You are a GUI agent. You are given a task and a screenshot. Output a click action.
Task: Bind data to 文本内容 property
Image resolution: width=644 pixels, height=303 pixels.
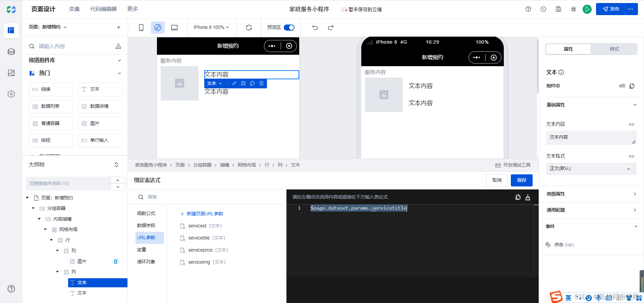click(632, 124)
